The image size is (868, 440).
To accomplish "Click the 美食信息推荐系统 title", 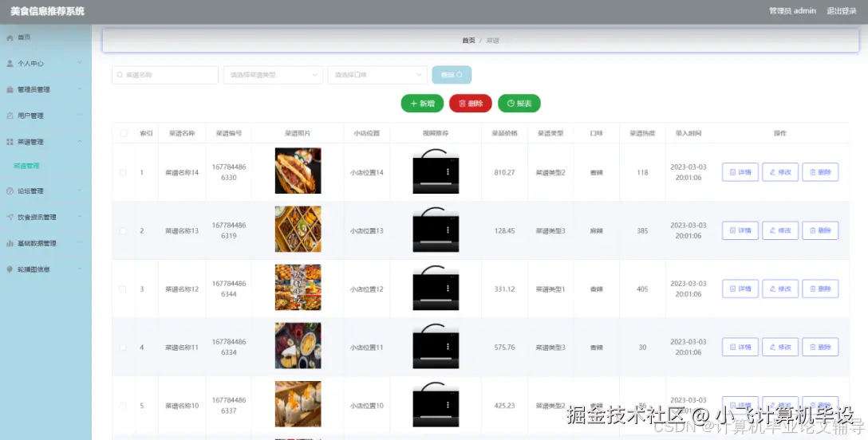I will [x=47, y=11].
